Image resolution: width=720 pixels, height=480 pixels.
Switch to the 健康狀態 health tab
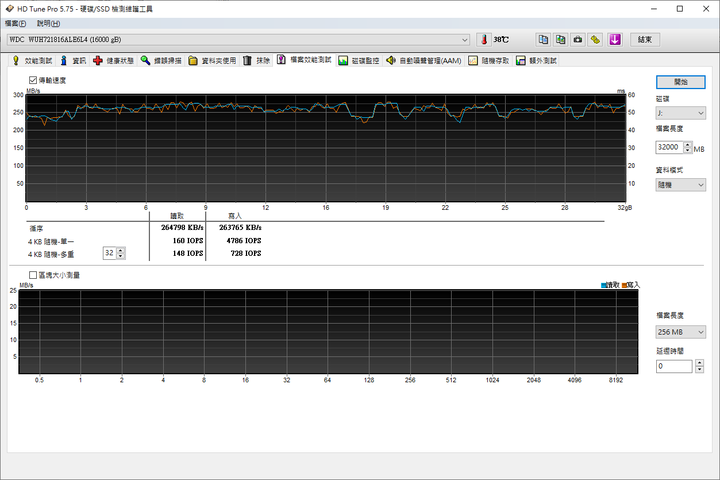tap(113, 61)
